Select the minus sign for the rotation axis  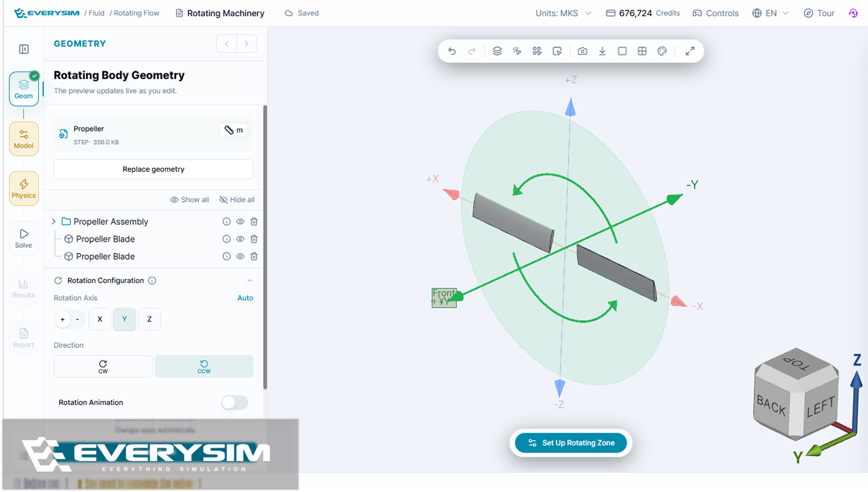coord(77,319)
